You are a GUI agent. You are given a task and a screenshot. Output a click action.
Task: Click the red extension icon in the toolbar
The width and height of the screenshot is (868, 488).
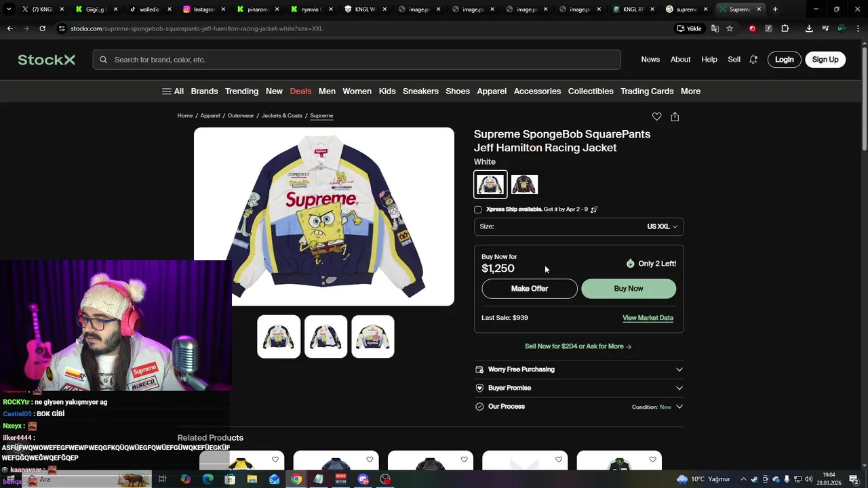click(752, 28)
